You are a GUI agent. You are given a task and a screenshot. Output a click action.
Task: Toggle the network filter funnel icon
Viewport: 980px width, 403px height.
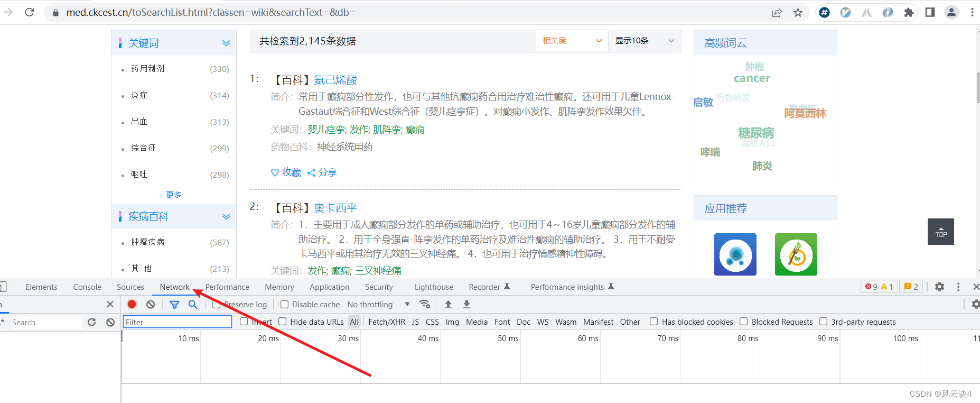click(174, 304)
